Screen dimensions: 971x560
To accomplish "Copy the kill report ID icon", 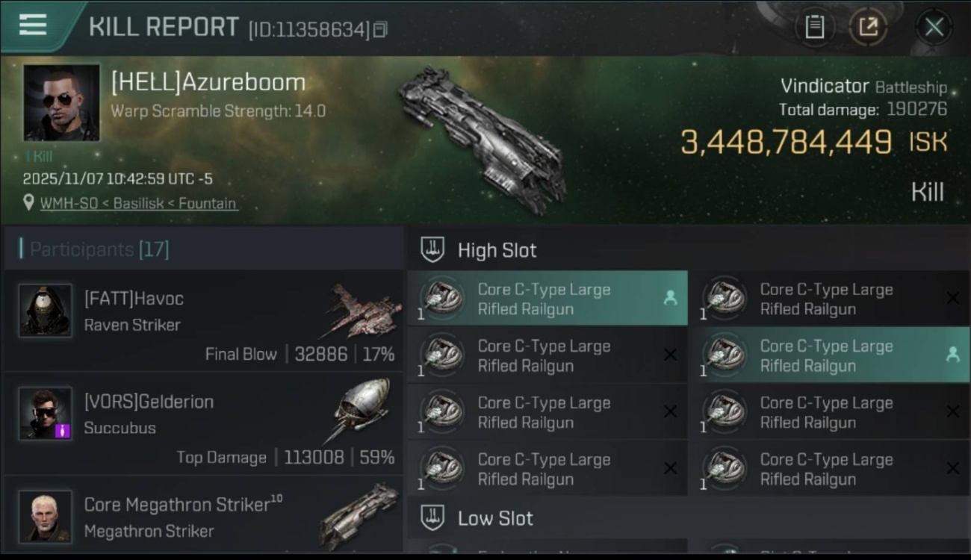I will click(x=380, y=30).
